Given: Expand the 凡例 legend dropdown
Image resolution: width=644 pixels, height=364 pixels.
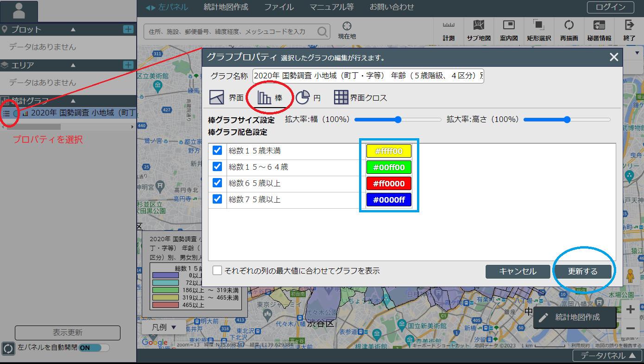Looking at the screenshot, I should (x=164, y=327).
